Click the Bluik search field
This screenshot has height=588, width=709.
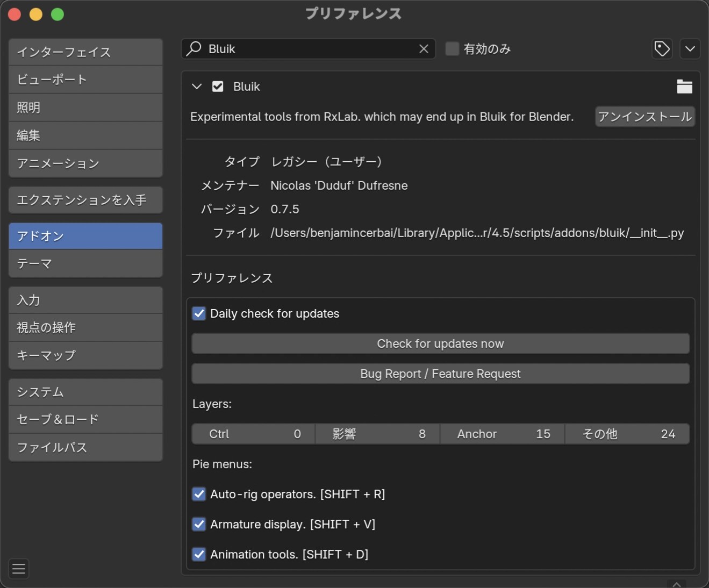pos(308,49)
